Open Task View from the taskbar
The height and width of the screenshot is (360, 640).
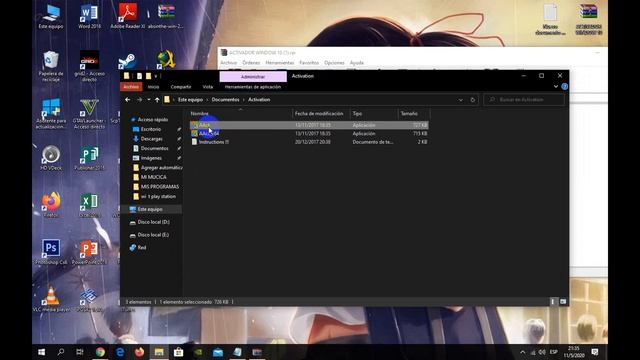[x=80, y=352]
